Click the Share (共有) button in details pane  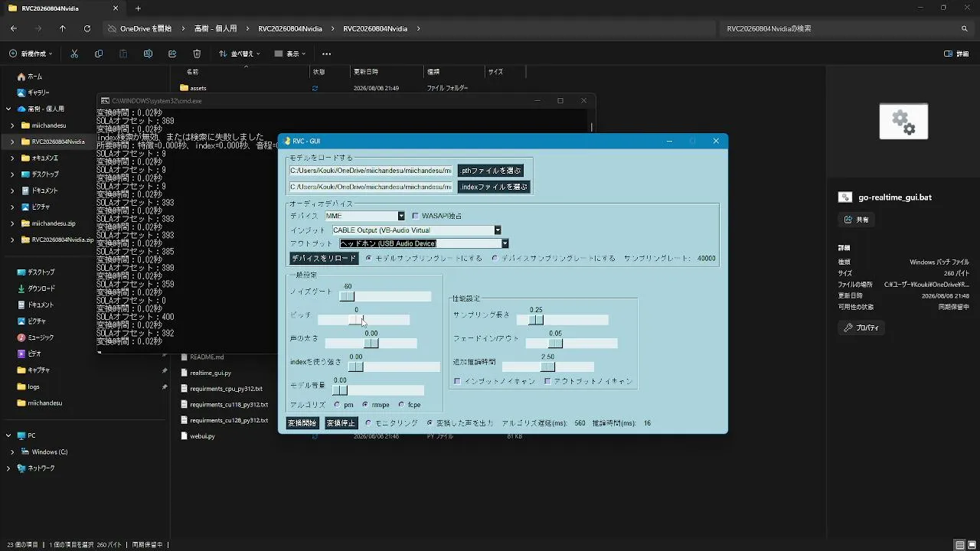tap(857, 220)
